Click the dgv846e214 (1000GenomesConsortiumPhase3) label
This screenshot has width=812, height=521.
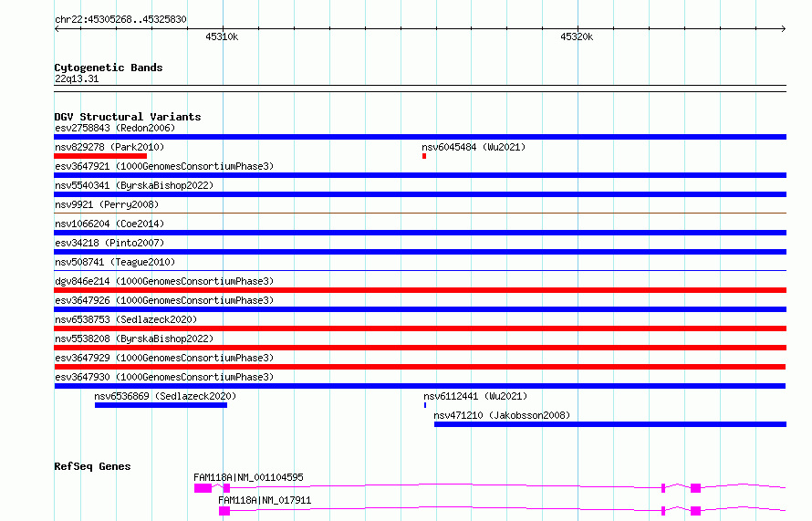(164, 281)
